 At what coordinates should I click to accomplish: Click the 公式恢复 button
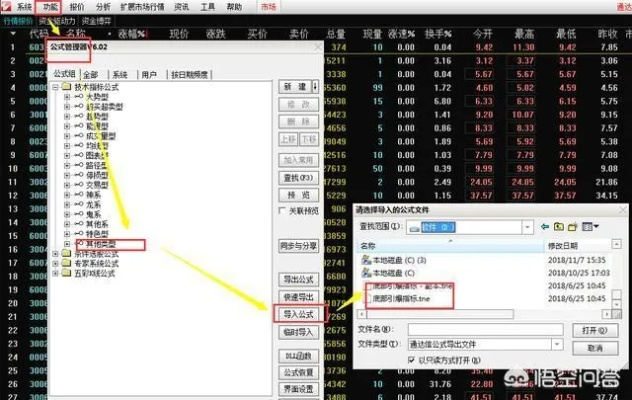(x=298, y=372)
